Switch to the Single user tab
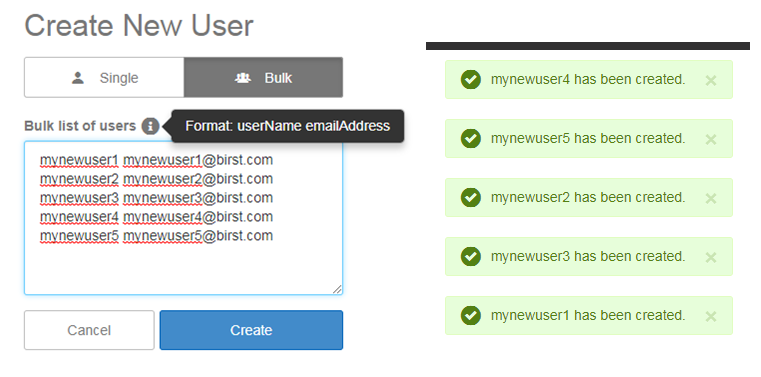The height and width of the screenshot is (377, 761). (104, 78)
